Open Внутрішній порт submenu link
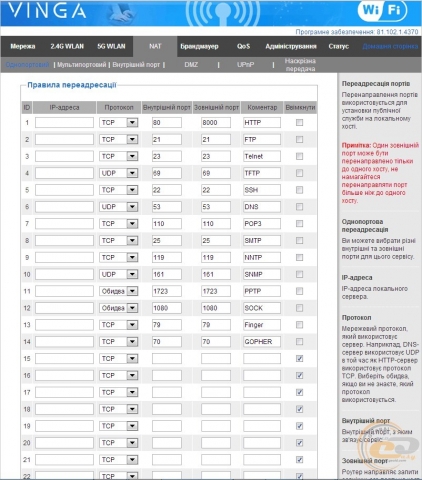 click(x=136, y=65)
